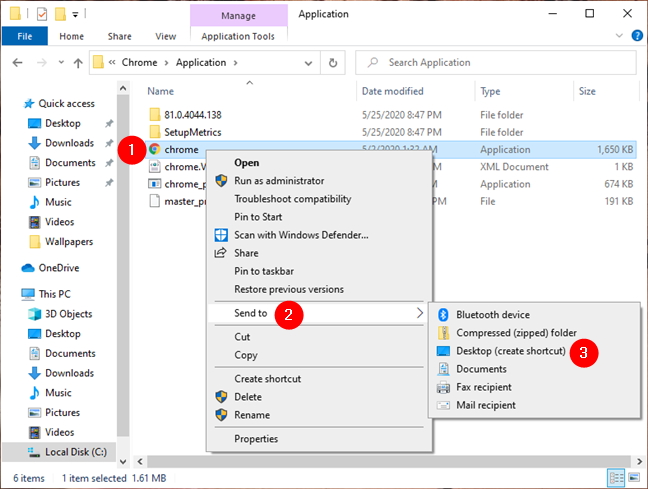Open the File tab

coord(25,36)
